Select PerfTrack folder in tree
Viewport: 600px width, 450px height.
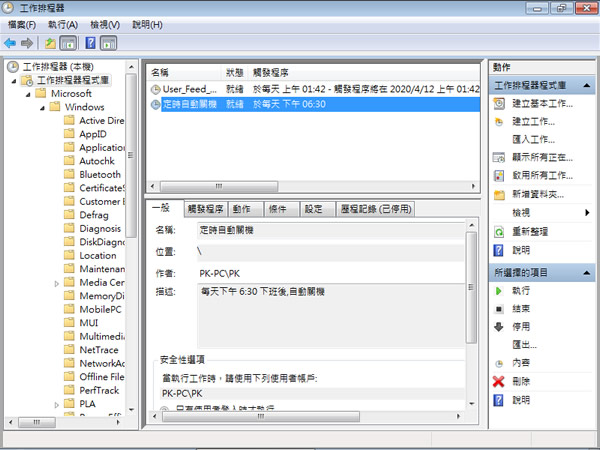point(99,391)
